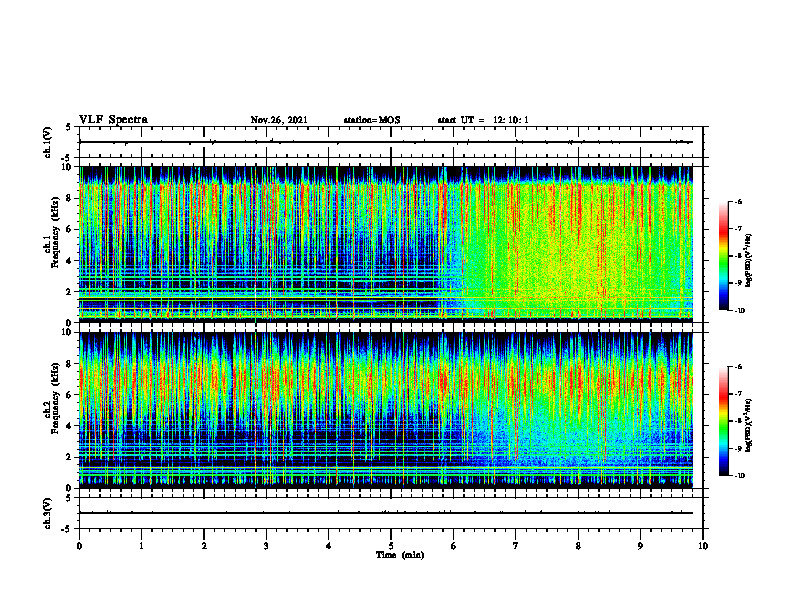
Task: Click time axis tick label "1"
Action: pos(141,546)
